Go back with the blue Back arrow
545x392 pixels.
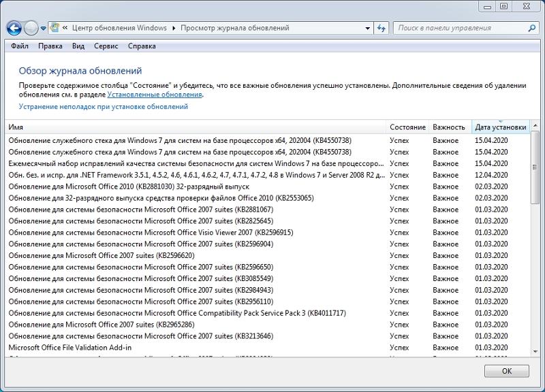point(14,28)
